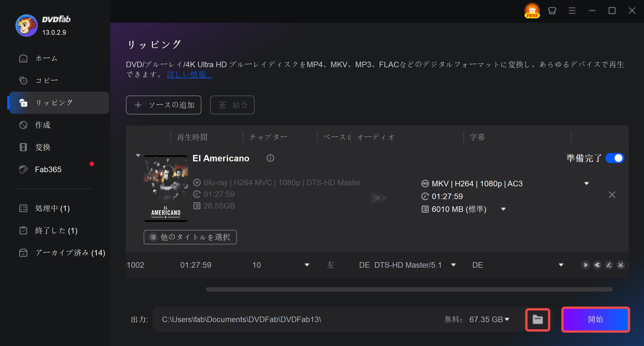644x346 pixels.
Task: Click the DVDFab monkey logo
Action: (27, 26)
